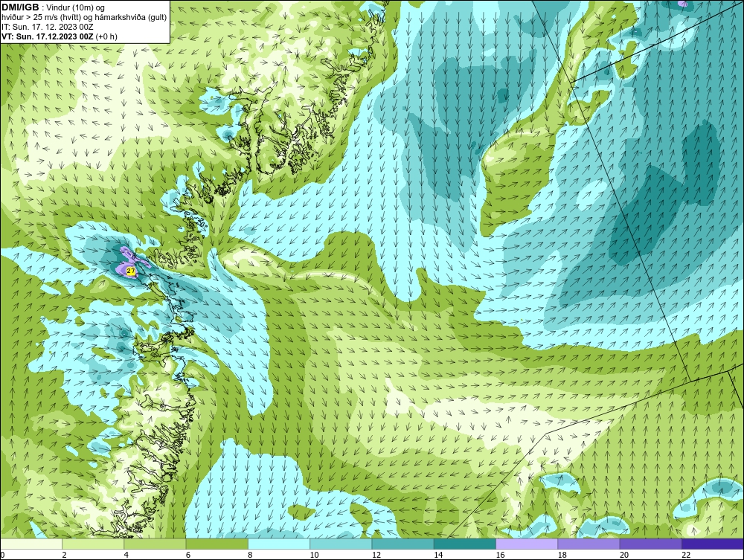This screenshot has width=744, height=560.
Task: Select the 12–14 m/s teal legend swatch
Action: [403, 544]
